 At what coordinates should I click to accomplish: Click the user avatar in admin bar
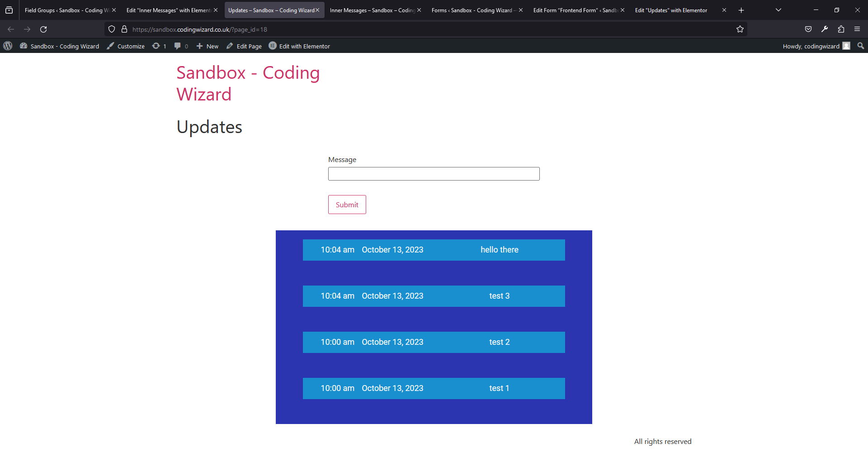pos(846,46)
